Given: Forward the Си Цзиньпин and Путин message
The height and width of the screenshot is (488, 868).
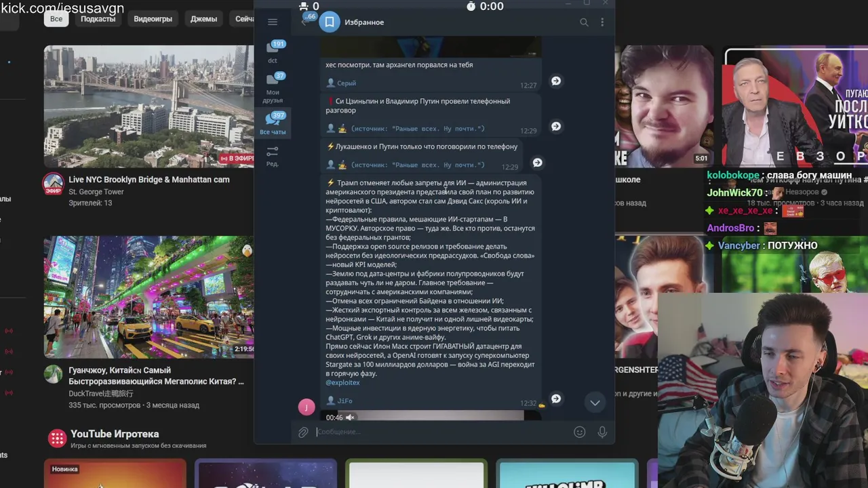Looking at the screenshot, I should [556, 126].
